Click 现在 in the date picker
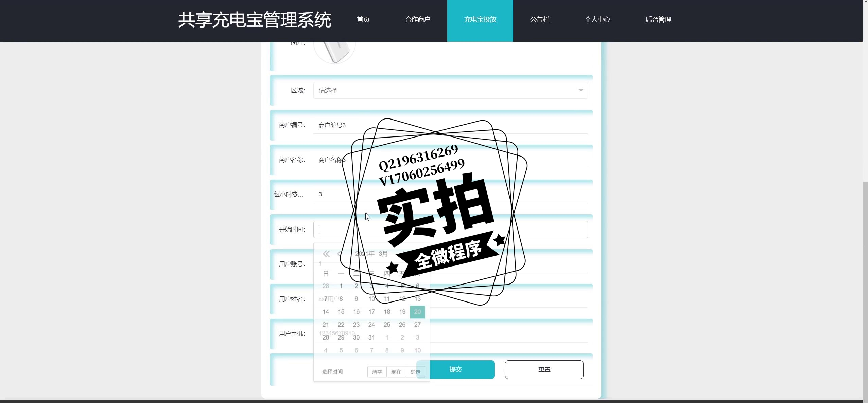This screenshot has height=403, width=868. tap(396, 372)
